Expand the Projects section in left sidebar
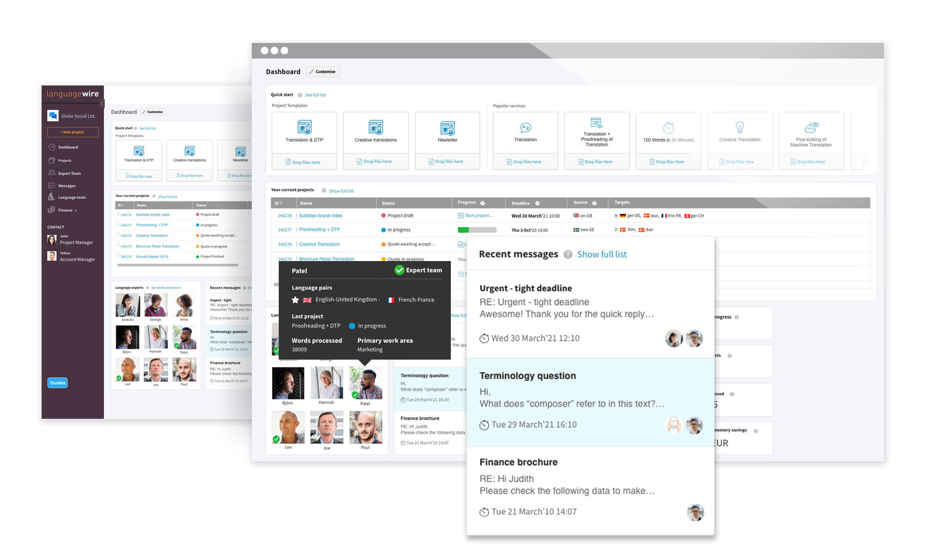The width and height of the screenshot is (926, 560). (66, 161)
